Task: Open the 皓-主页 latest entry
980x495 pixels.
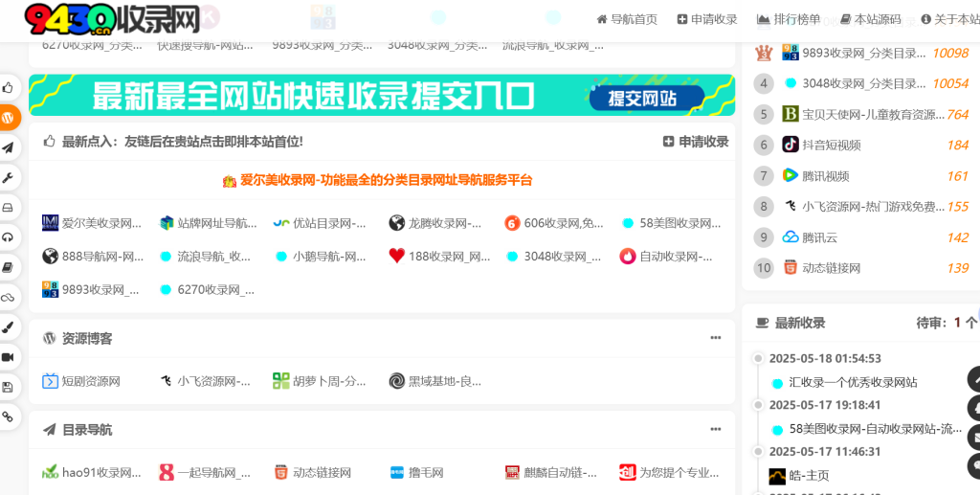Action: click(808, 476)
